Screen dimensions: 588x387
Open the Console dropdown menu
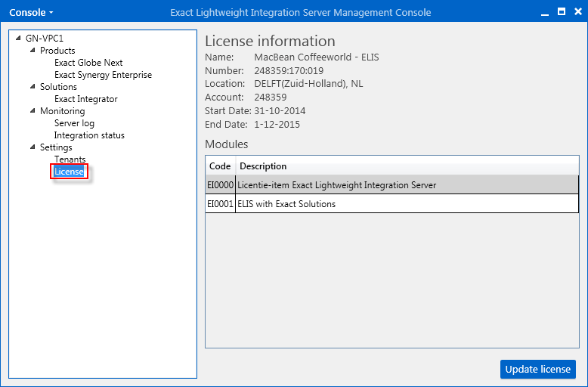point(31,12)
